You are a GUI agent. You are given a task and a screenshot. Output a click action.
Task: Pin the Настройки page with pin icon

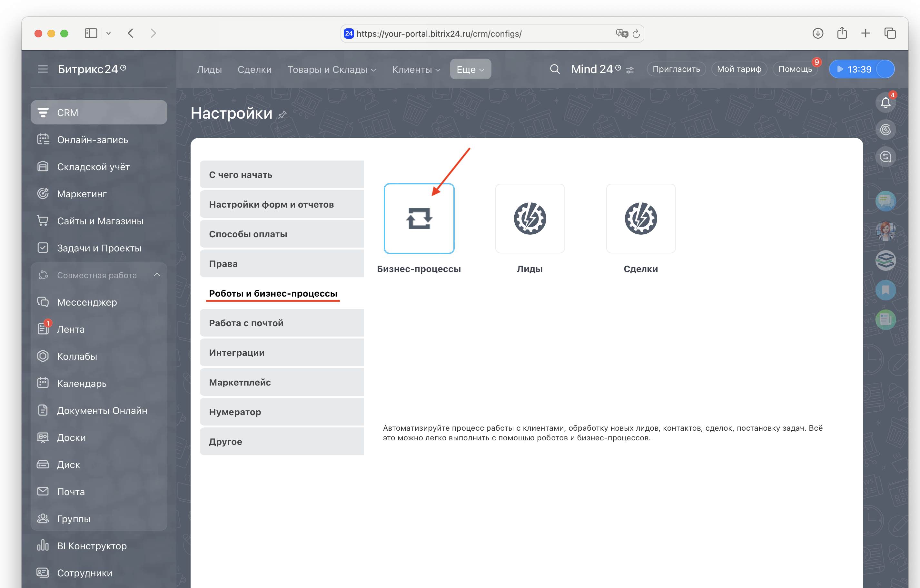282,115
